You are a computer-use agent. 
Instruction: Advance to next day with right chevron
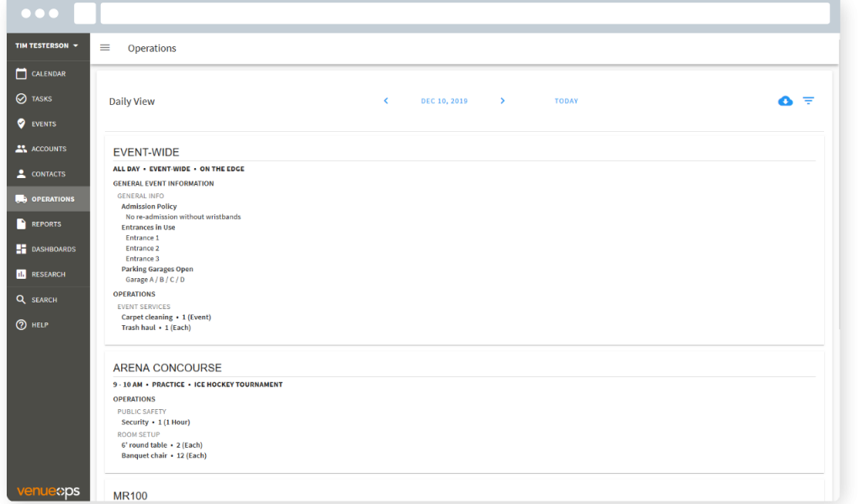503,101
